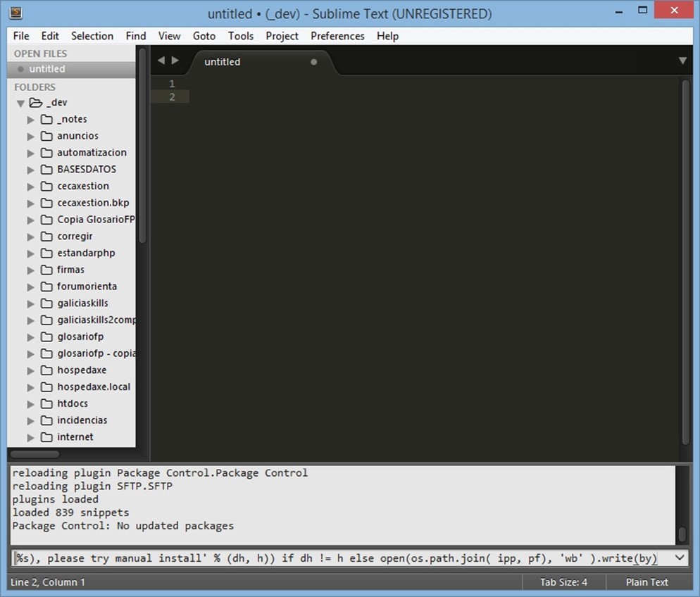700x597 pixels.
Task: Select untitled in the Open Files list
Action: (47, 69)
